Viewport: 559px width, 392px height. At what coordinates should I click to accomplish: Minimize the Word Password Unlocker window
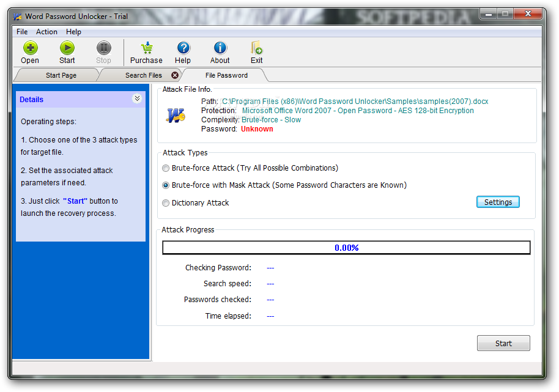[489, 14]
